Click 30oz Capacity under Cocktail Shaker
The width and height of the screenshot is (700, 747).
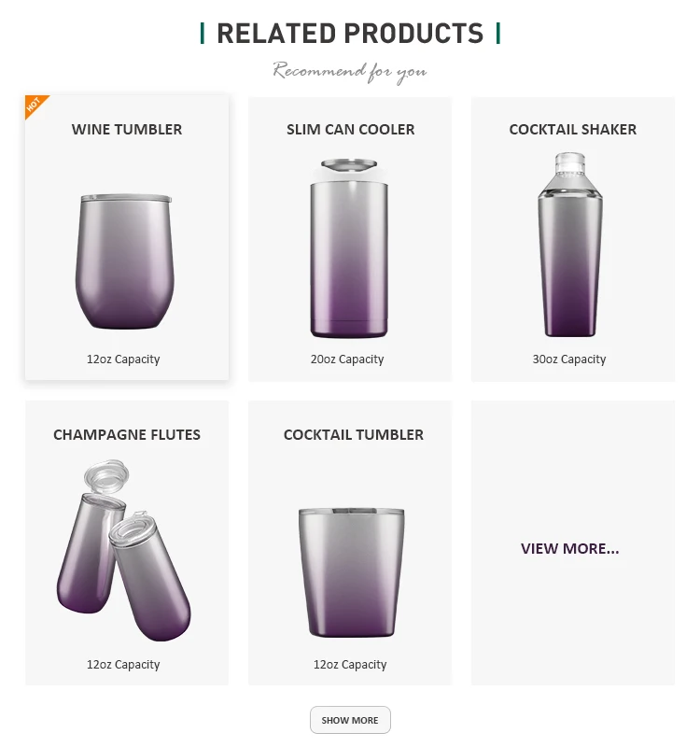(x=569, y=359)
